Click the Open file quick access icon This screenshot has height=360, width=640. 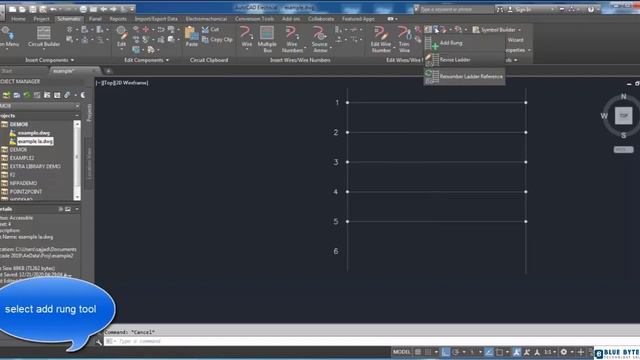(x=23, y=9)
